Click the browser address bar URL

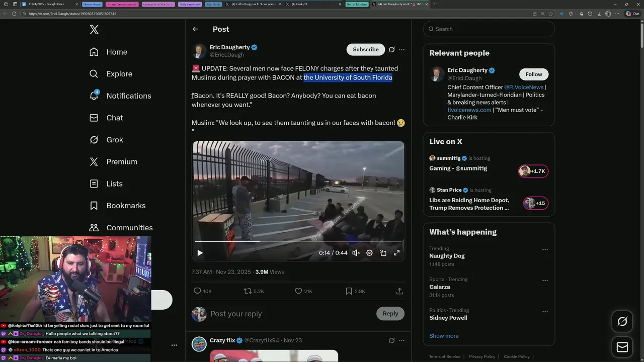[72, 14]
